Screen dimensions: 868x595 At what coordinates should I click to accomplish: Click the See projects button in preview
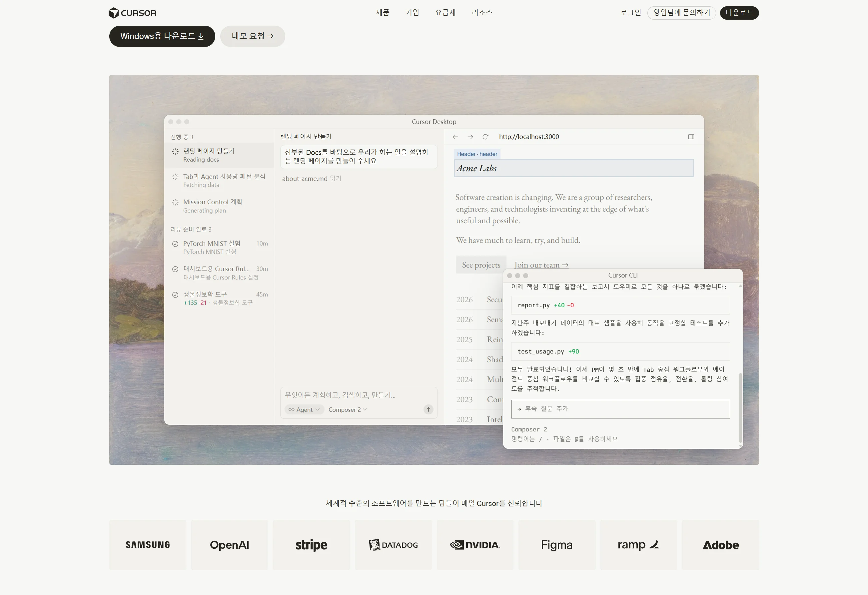[481, 265]
